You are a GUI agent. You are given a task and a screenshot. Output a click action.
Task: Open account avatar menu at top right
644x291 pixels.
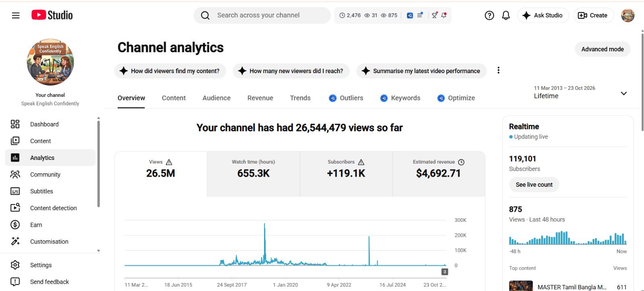[x=627, y=15]
